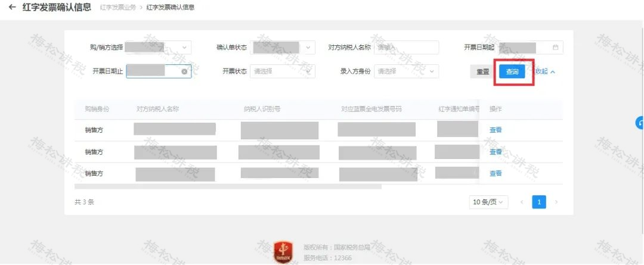Click the 开票日期止 date field

[159, 71]
